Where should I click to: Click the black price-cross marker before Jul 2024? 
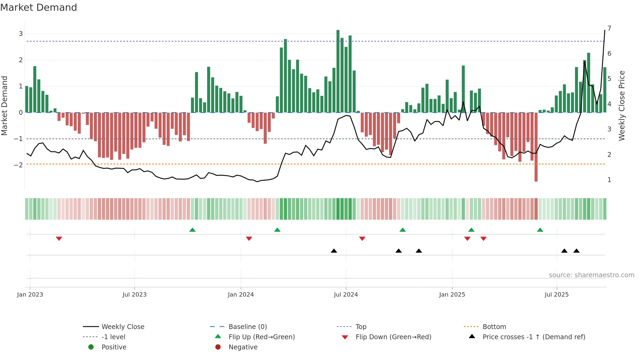click(x=334, y=251)
